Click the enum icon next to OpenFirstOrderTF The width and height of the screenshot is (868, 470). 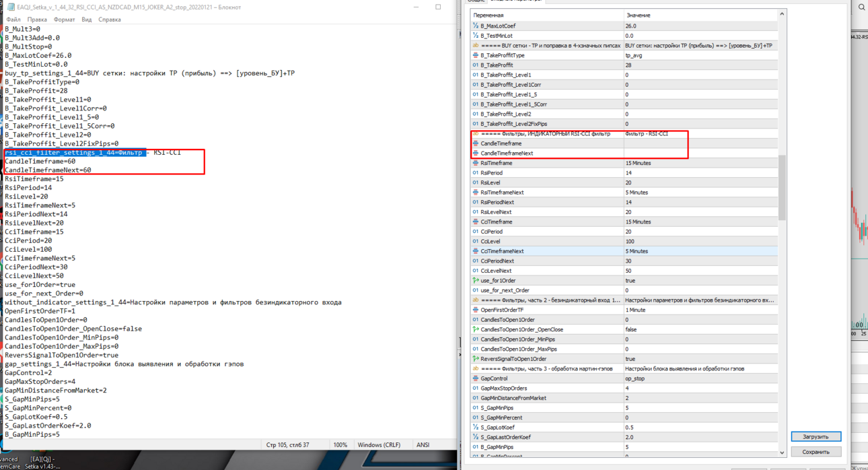[476, 310]
